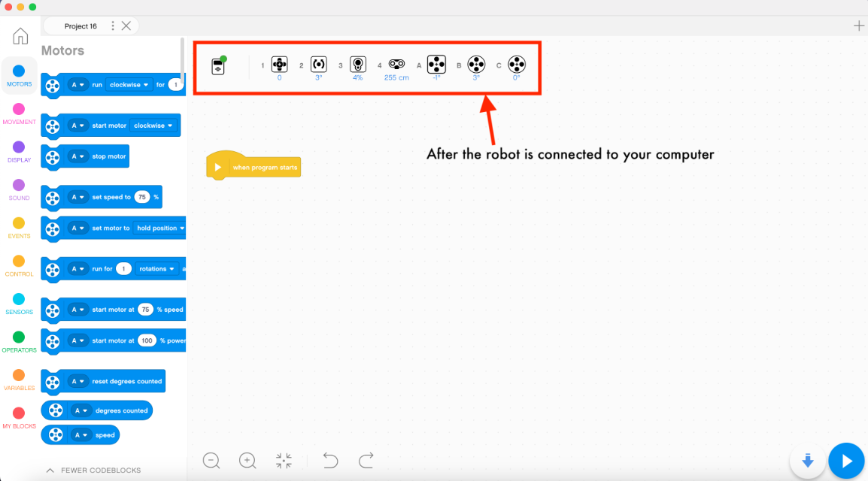Click the Home icon
868x481 pixels.
20,36
